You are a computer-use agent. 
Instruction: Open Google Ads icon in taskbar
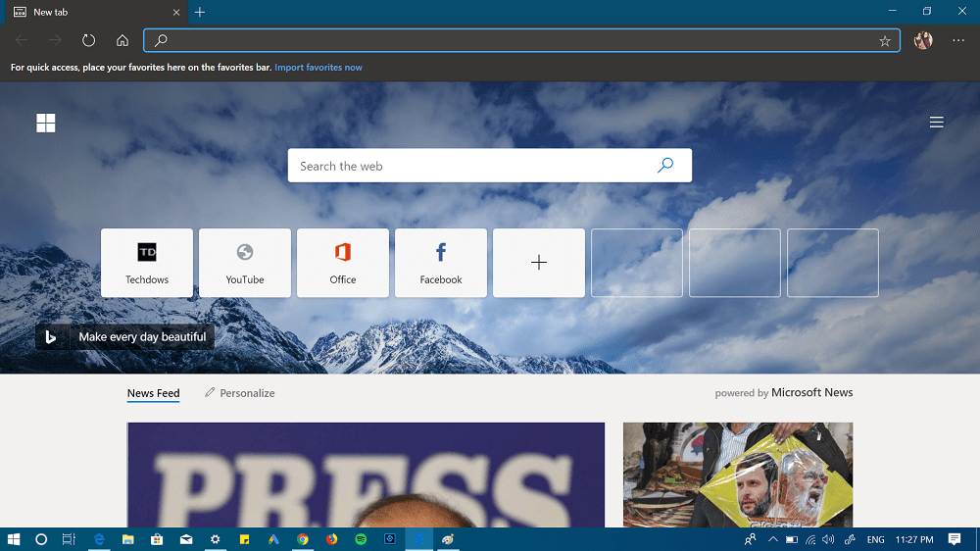(273, 539)
